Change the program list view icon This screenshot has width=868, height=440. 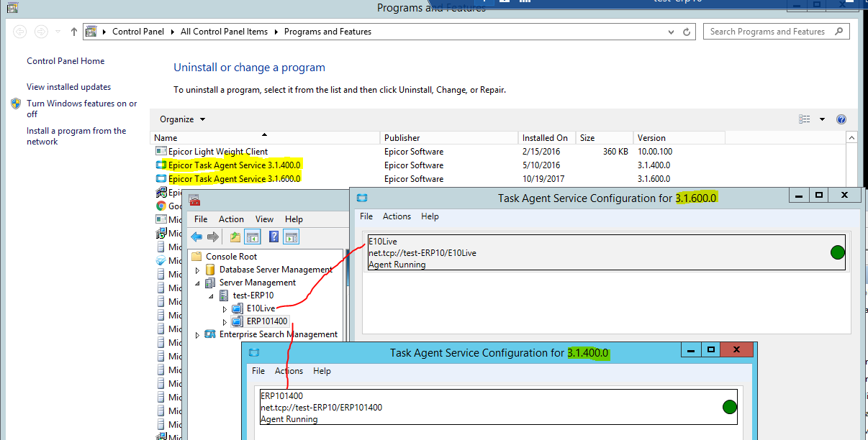[x=805, y=119]
